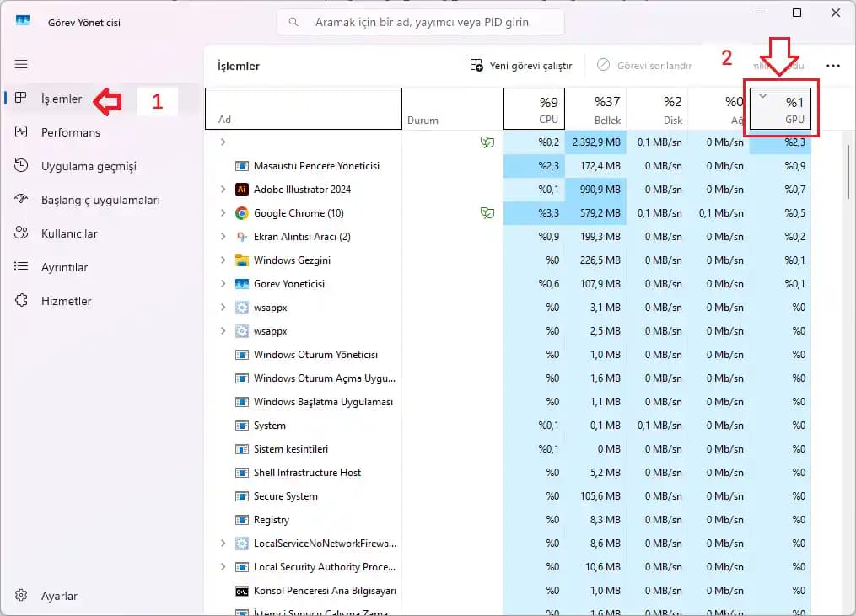The height and width of the screenshot is (616, 856).
Task: Sort by Durum column header
Action: (x=453, y=109)
